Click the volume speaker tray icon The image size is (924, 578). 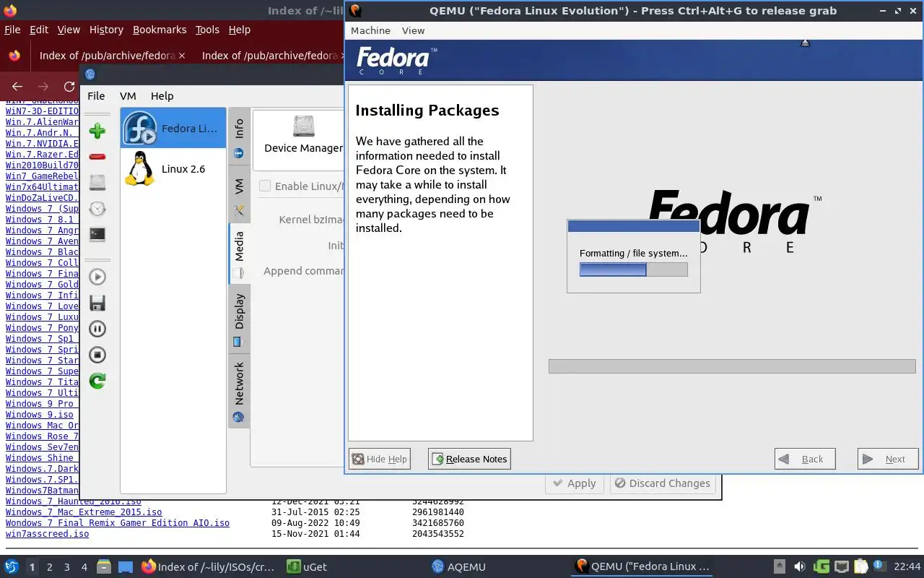point(800,567)
